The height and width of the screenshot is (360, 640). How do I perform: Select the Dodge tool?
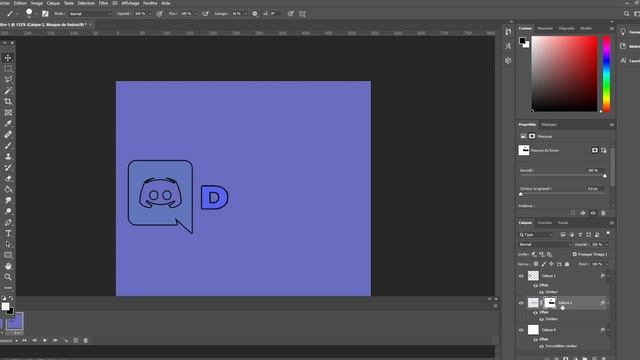pos(8,211)
